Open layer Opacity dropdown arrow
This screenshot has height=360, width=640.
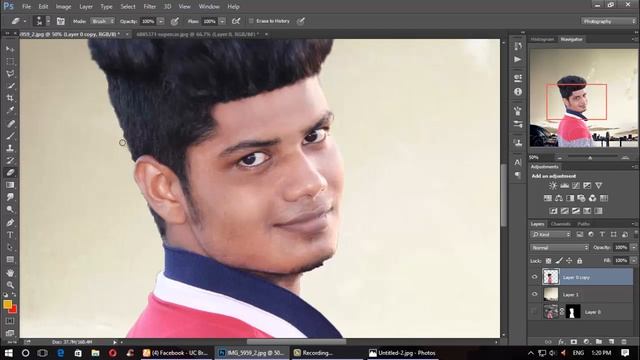pyautogui.click(x=633, y=248)
